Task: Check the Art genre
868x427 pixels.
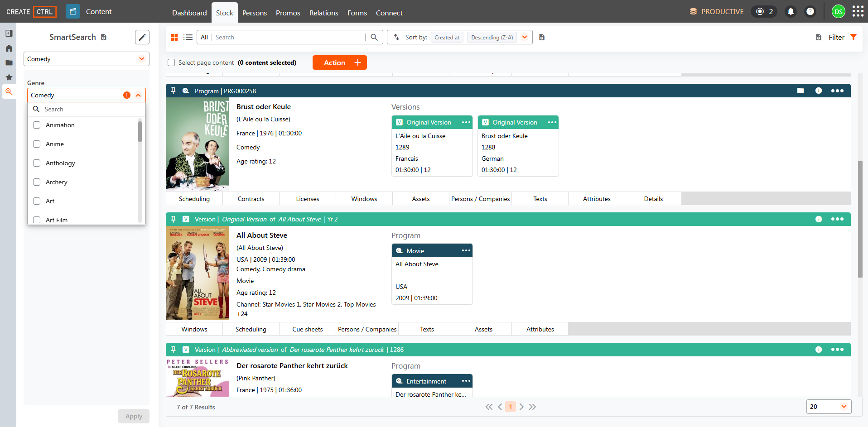Action: tap(37, 201)
